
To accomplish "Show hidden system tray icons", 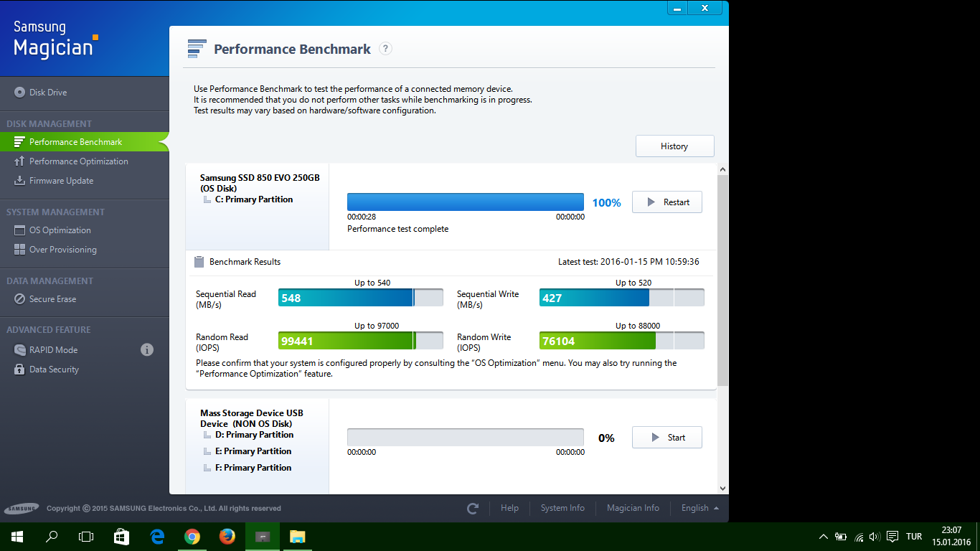I will 823,537.
